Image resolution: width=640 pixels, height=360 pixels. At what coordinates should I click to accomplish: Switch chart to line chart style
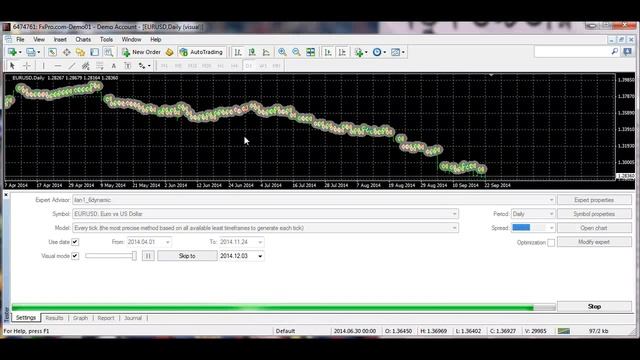pos(266,52)
